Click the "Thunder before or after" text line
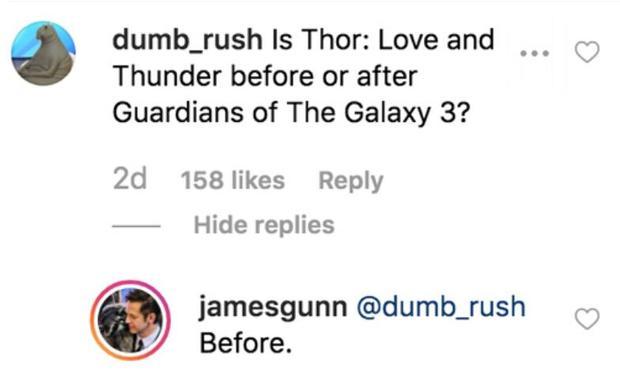The image size is (620, 386). [x=265, y=76]
